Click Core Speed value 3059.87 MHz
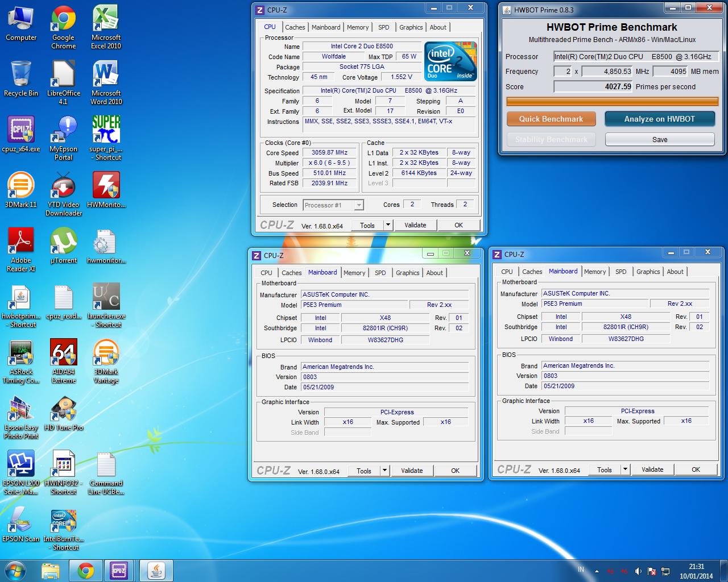The image size is (728, 582). pyautogui.click(x=329, y=152)
